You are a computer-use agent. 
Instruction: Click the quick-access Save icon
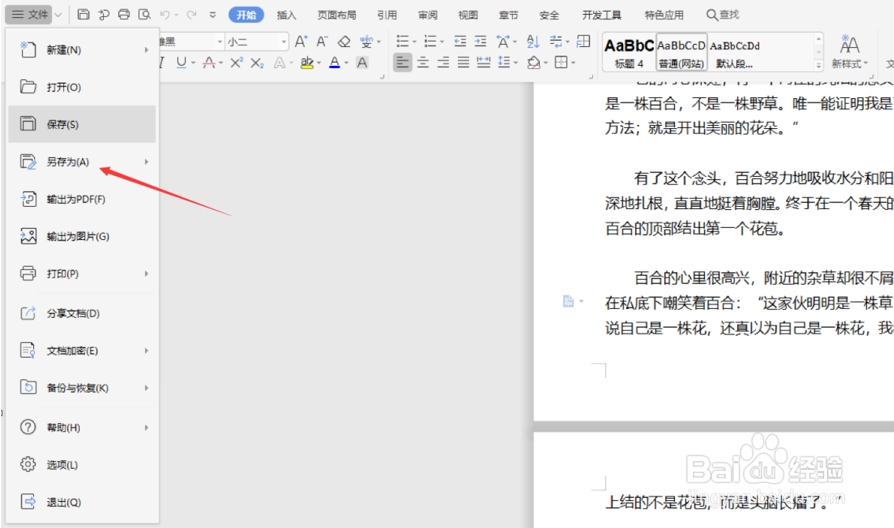pos(83,15)
